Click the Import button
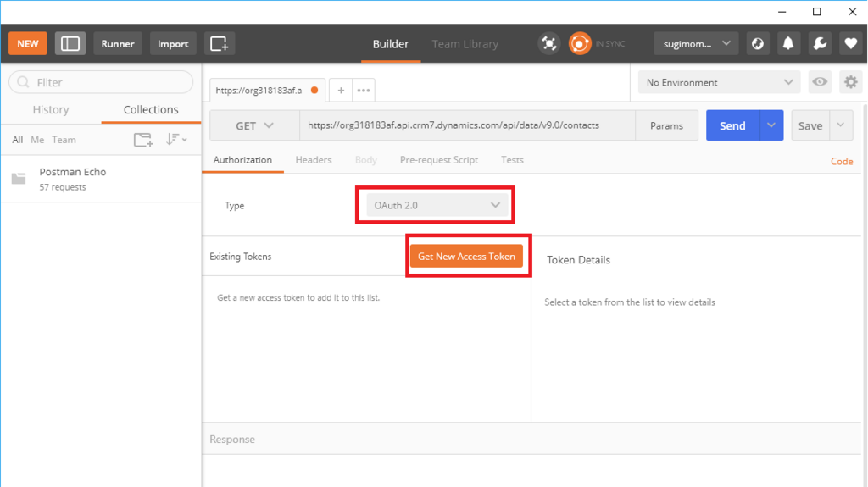 [x=173, y=44]
